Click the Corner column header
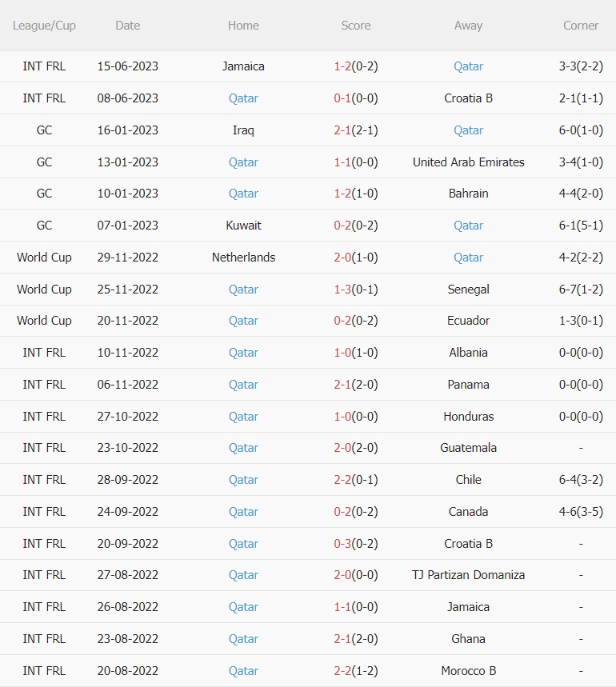The image size is (616, 687). click(x=581, y=26)
